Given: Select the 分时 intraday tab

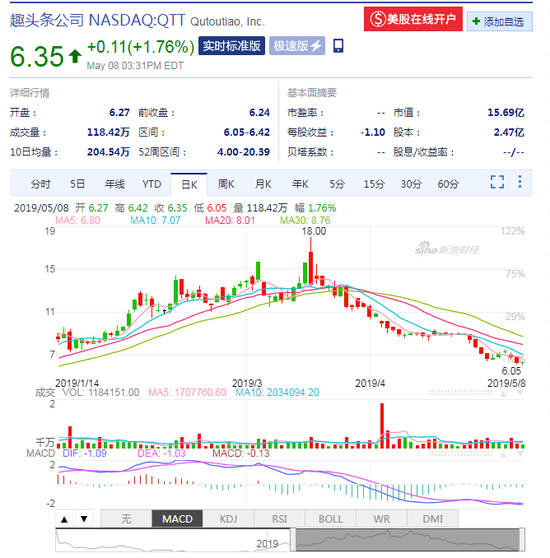Looking at the screenshot, I should pyautogui.click(x=40, y=184).
